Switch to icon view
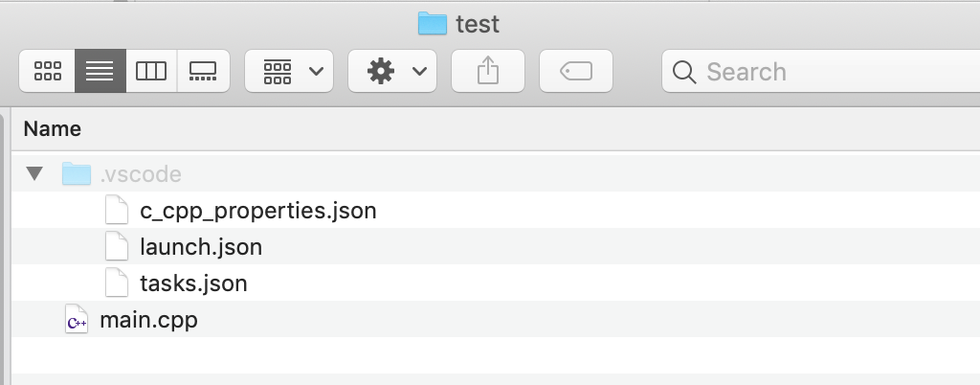Viewport: 980px width, 385px height. pyautogui.click(x=47, y=71)
